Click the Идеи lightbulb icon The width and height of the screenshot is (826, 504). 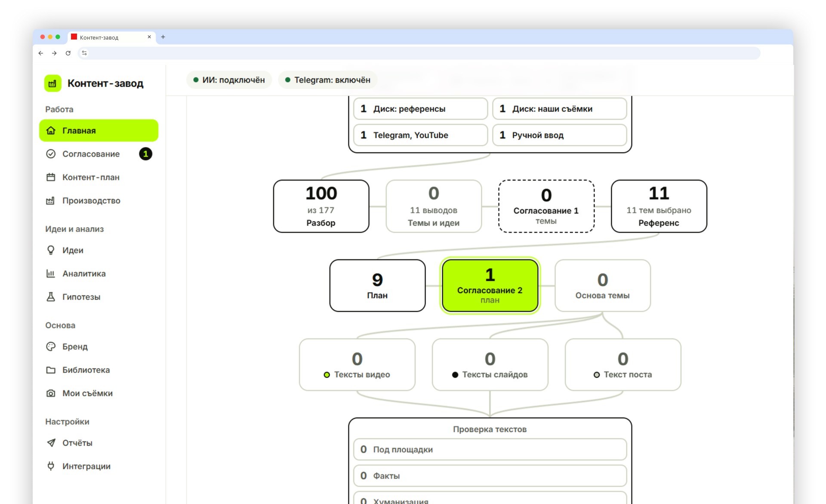[51, 250]
